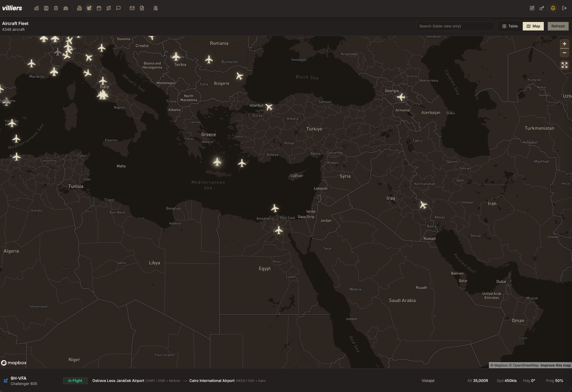Image resolution: width=572 pixels, height=392 pixels.
Task: Open the calendar schedule icon
Action: (x=99, y=8)
